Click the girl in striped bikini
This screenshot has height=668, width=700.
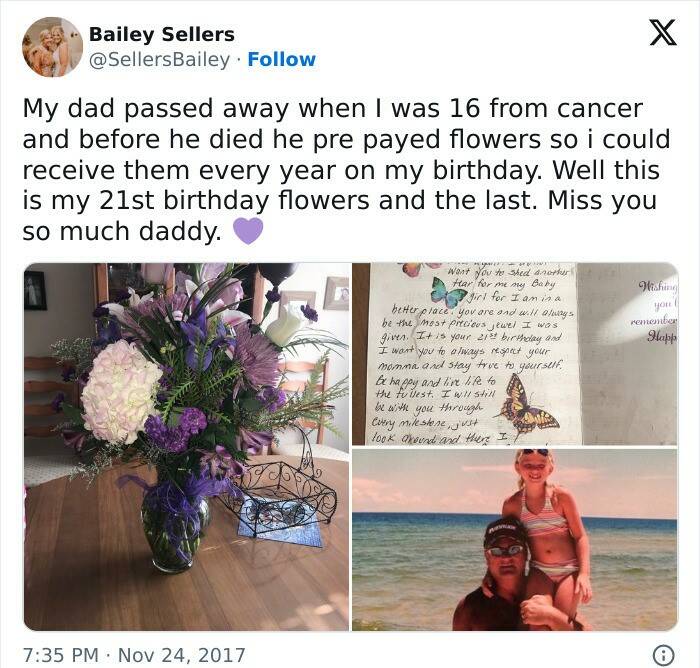[545, 520]
